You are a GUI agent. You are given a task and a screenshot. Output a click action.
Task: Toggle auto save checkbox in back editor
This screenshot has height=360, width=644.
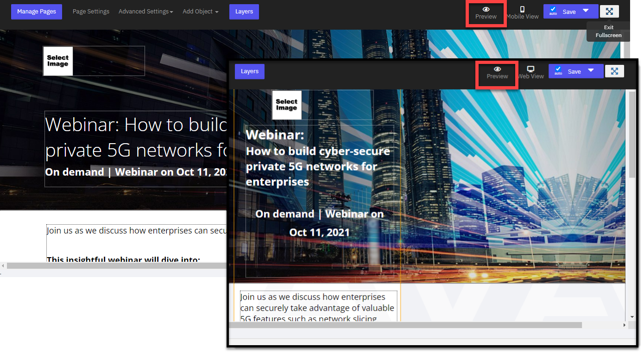[x=553, y=9]
